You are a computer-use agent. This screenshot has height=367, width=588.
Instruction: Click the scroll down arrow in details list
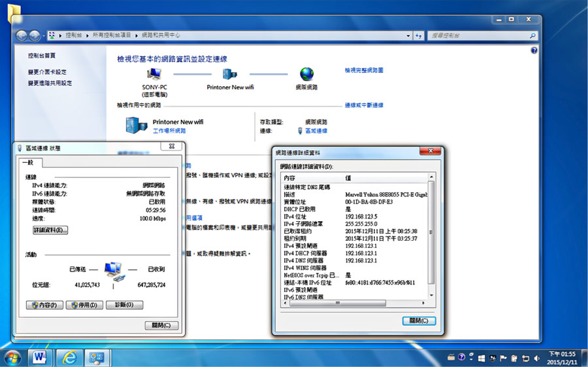(431, 295)
